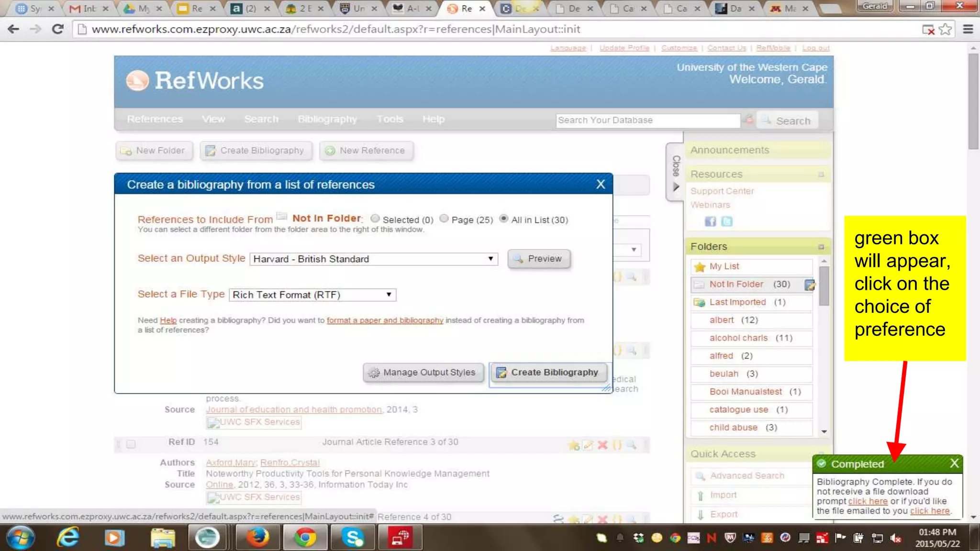The height and width of the screenshot is (551, 980).
Task: Click the My List star icon
Action: pyautogui.click(x=700, y=266)
